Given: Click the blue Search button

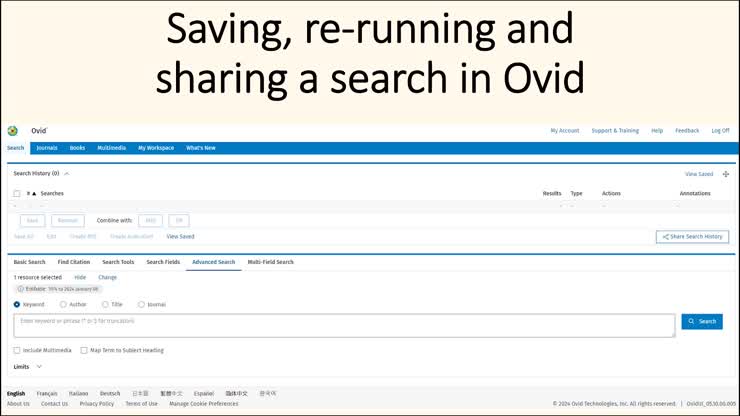Looking at the screenshot, I should (x=702, y=322).
